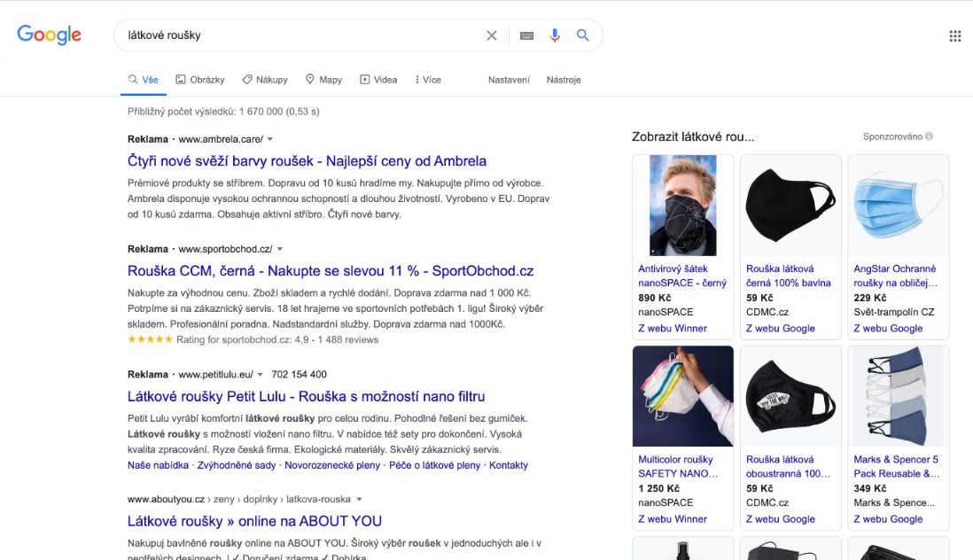Click Zobrazit látkové rou... heading
This screenshot has height=560, width=973.
coord(693,136)
